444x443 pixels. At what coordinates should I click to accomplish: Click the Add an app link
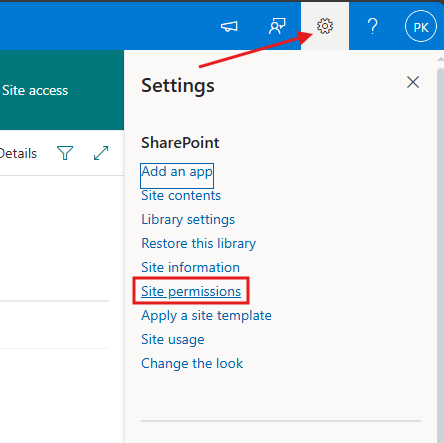tap(177, 172)
